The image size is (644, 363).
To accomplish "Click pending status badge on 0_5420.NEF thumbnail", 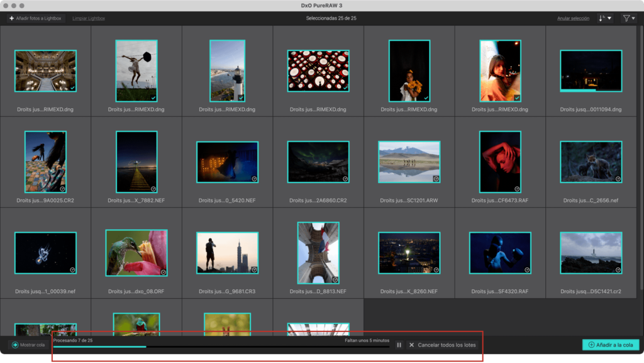I will coord(254,179).
